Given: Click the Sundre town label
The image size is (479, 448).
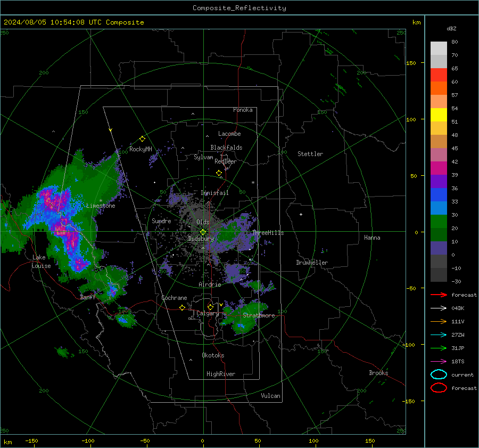Looking at the screenshot, I should coord(161,221).
